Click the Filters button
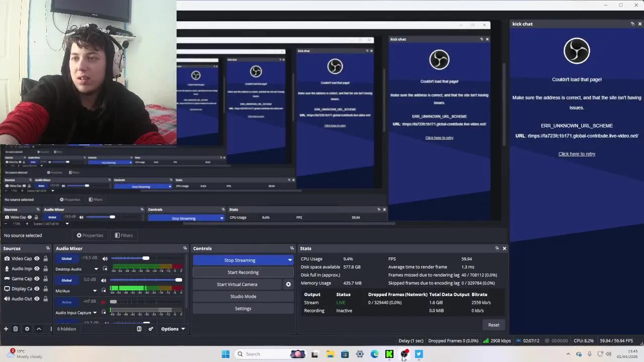This screenshot has width=644, height=362. coord(123,235)
